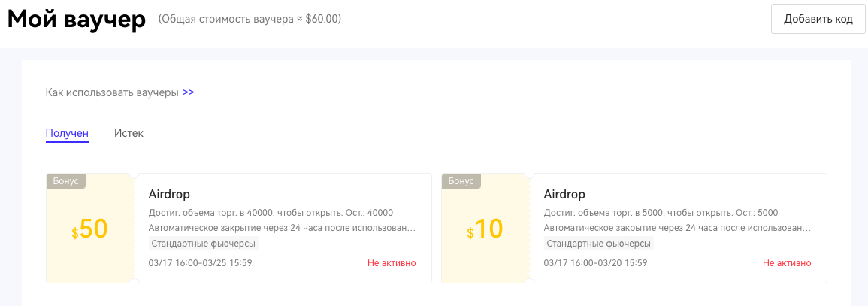Open the "Как использовать ваучеры" link

pyautogui.click(x=112, y=92)
